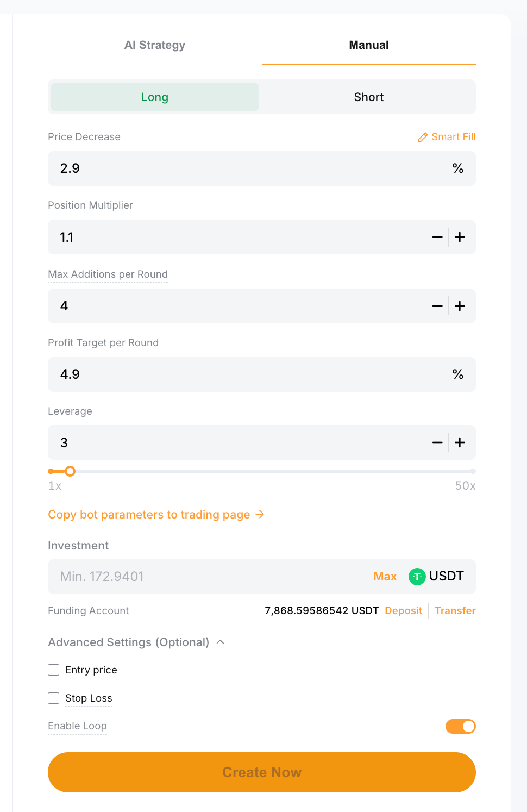The height and width of the screenshot is (812, 527).
Task: Switch to the AI Strategy tab
Action: click(x=155, y=45)
